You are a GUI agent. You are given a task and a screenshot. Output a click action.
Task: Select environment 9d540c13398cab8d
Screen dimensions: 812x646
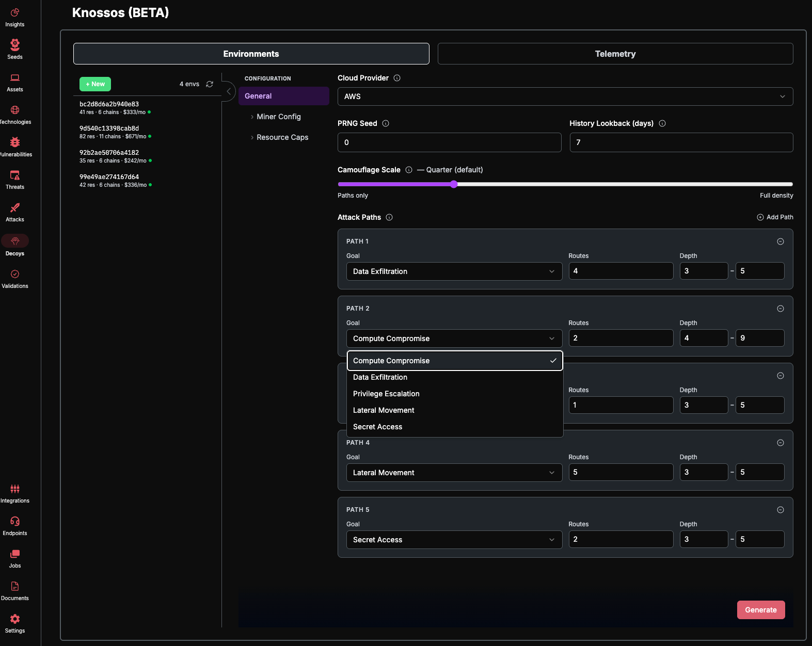click(x=147, y=132)
